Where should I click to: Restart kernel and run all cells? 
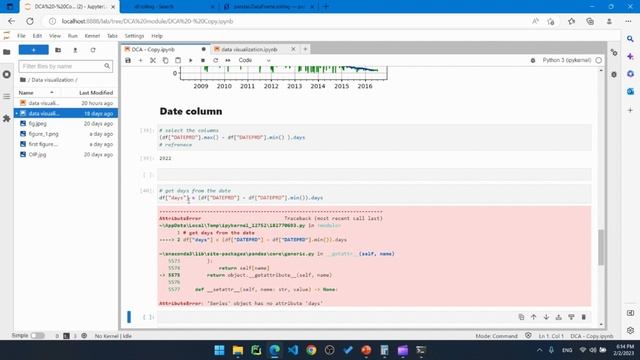pyautogui.click(x=228, y=60)
